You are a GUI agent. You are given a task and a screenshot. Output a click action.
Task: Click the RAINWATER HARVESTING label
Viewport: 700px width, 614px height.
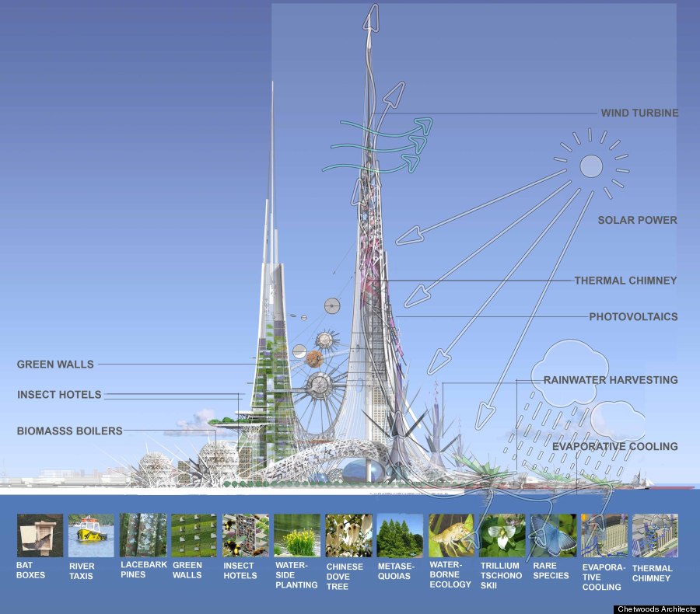tap(611, 380)
